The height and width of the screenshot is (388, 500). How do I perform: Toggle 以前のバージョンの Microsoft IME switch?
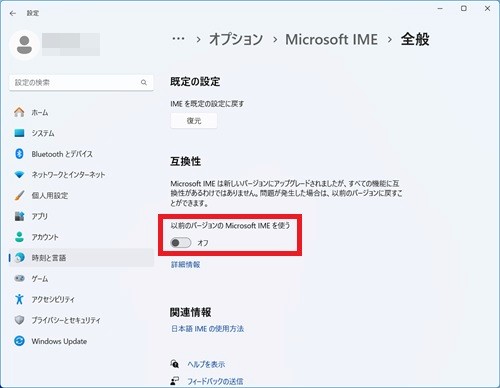pyautogui.click(x=181, y=243)
